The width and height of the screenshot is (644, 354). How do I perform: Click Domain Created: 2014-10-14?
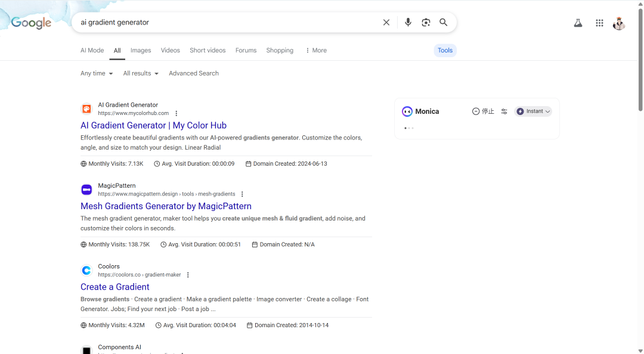(288, 325)
